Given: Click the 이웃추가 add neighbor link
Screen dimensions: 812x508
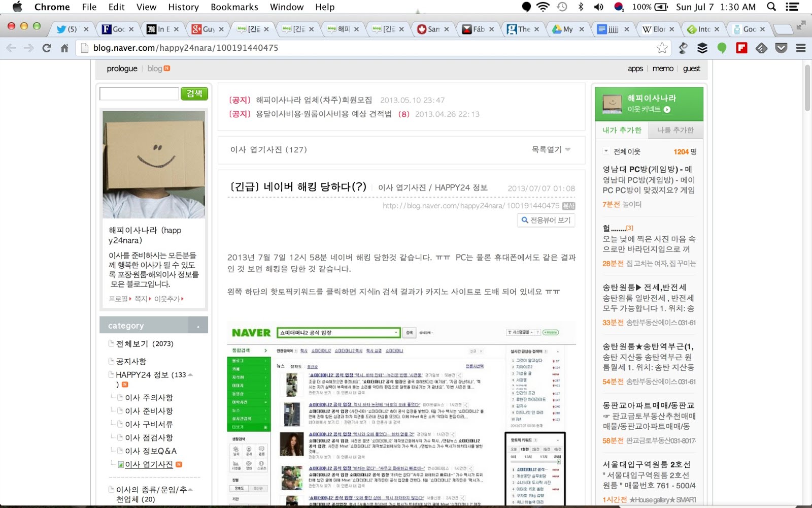Looking at the screenshot, I should pyautogui.click(x=167, y=299).
